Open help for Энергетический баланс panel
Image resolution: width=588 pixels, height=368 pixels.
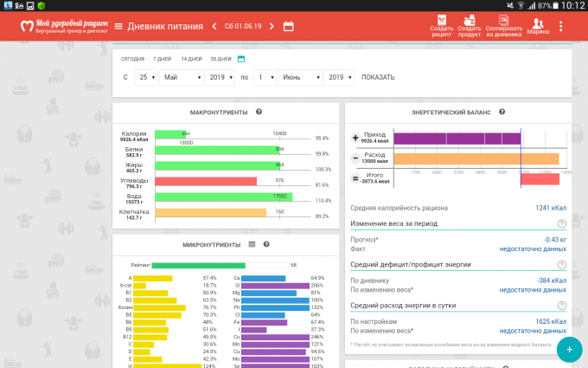[x=502, y=112]
